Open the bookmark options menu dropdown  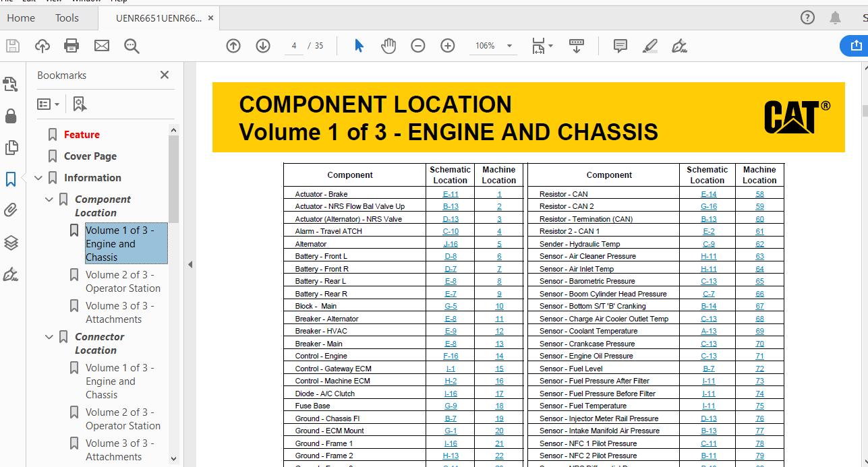click(48, 104)
